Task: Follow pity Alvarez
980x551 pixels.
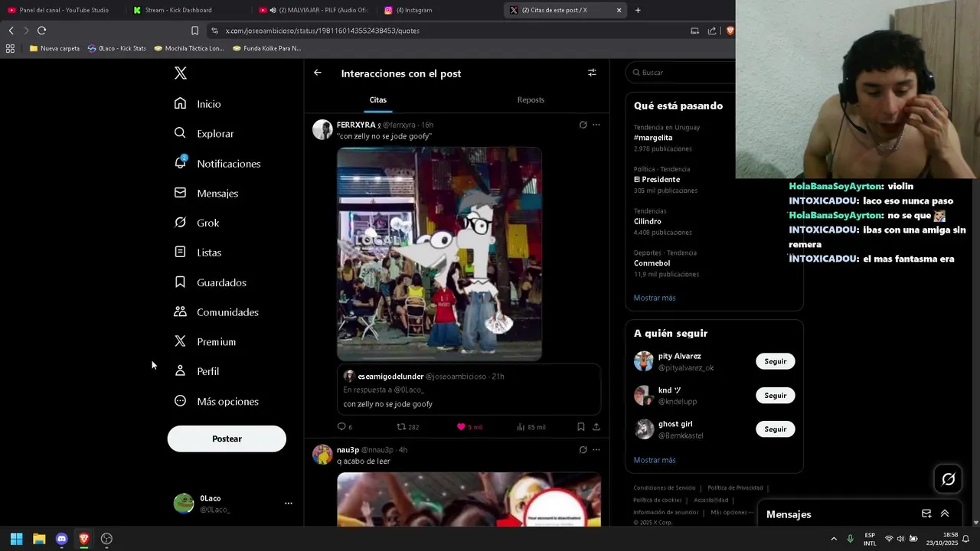Action: pyautogui.click(x=776, y=361)
